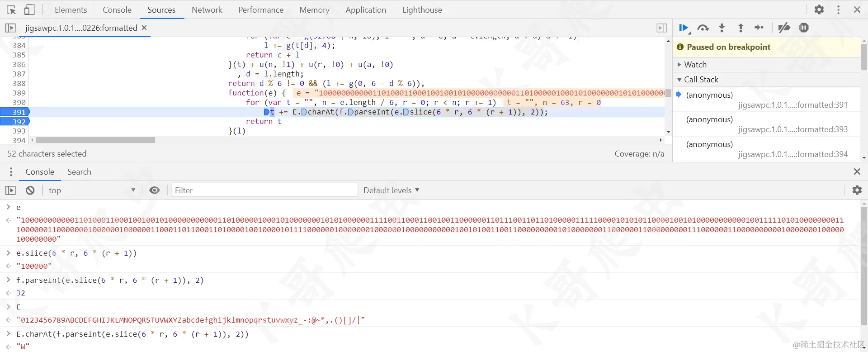Switch to the Application tab
868x352 pixels.
(x=366, y=10)
